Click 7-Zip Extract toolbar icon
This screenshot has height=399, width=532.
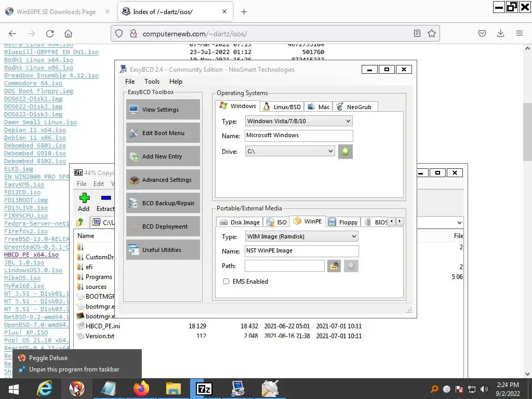(105, 203)
